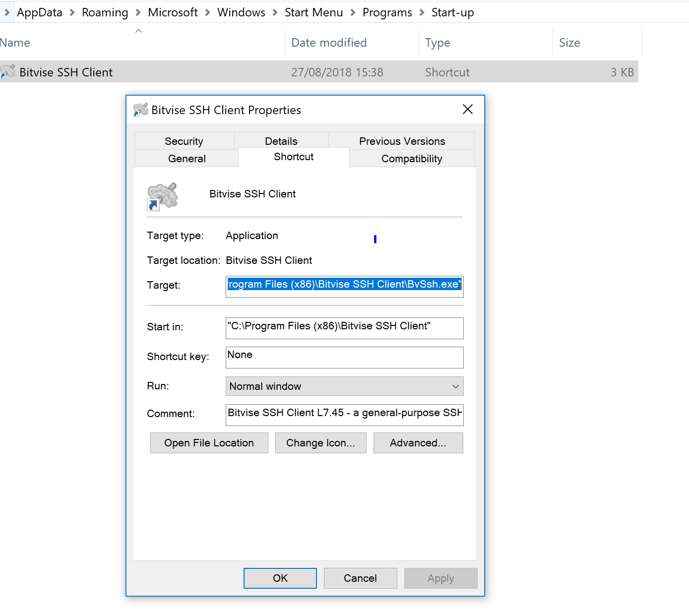Click the Bitvise shortcut icon in the file list
This screenshot has width=689, height=616.
pos(7,72)
